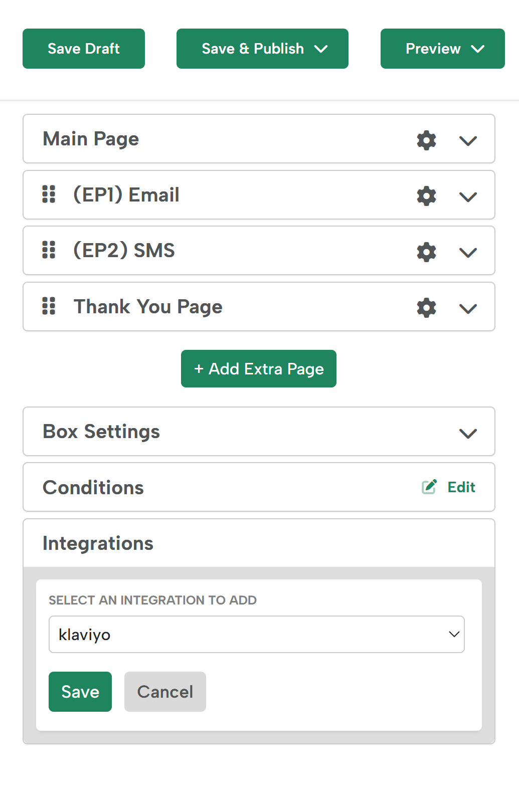Grab the (EP2) SMS drag handle
519x812 pixels.
click(49, 250)
